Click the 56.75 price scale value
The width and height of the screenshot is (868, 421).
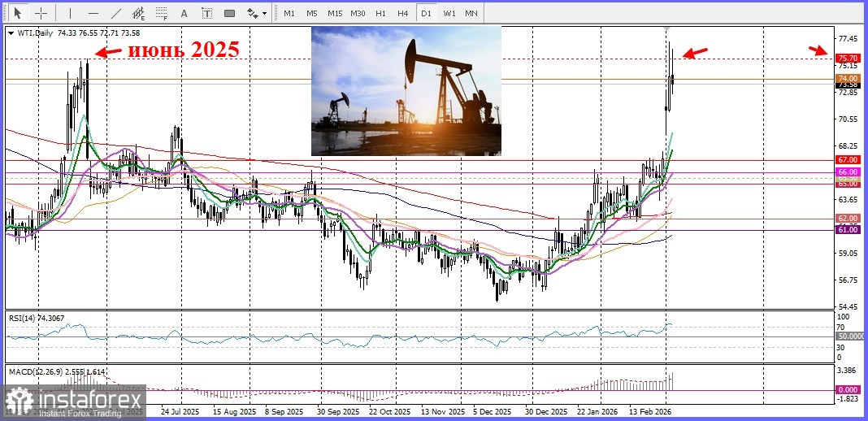coord(849,280)
